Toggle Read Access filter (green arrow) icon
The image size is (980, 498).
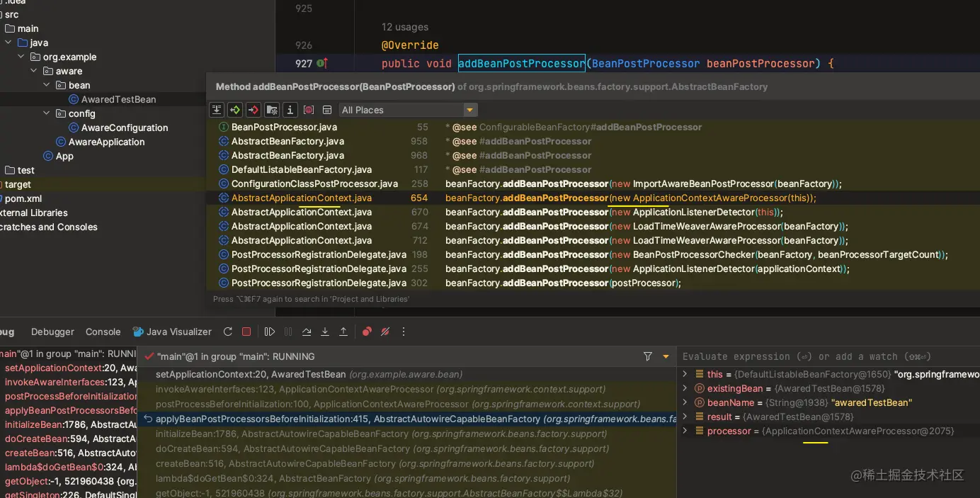pos(235,110)
